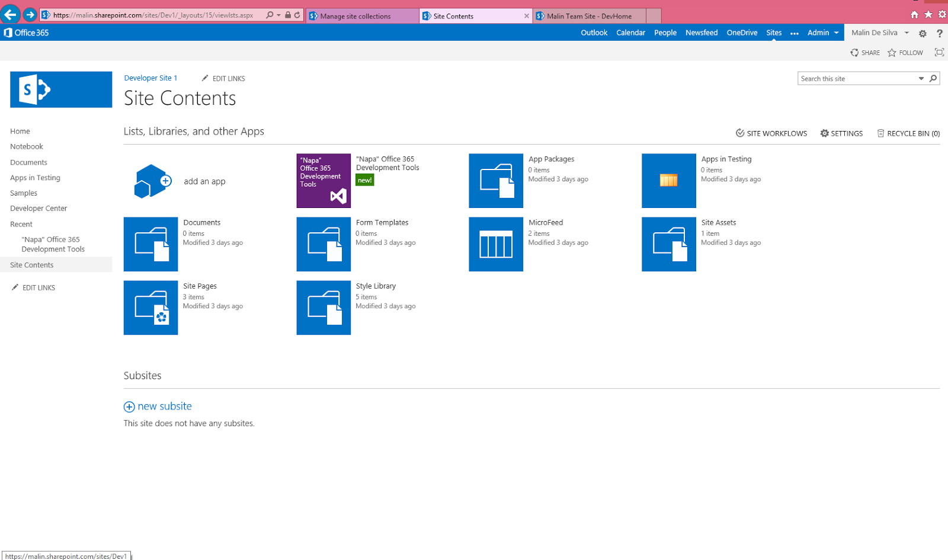The width and height of the screenshot is (948, 560).
Task: Click the browser Forward arrow button
Action: pyautogui.click(x=30, y=15)
